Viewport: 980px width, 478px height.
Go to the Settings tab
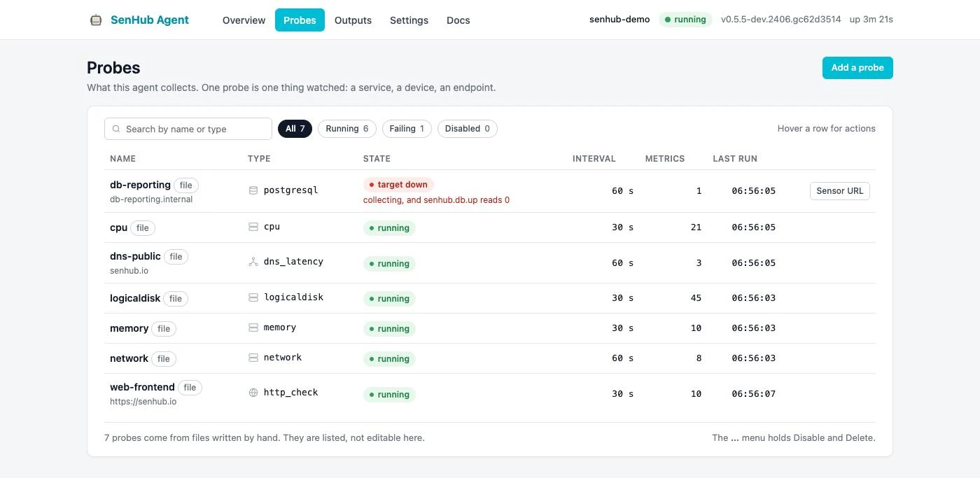409,20
